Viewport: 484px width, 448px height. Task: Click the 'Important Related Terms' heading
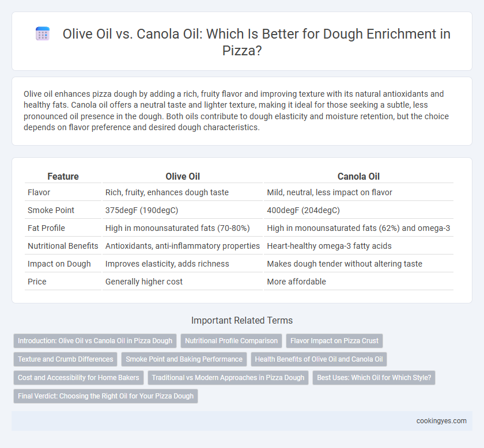[x=242, y=320]
